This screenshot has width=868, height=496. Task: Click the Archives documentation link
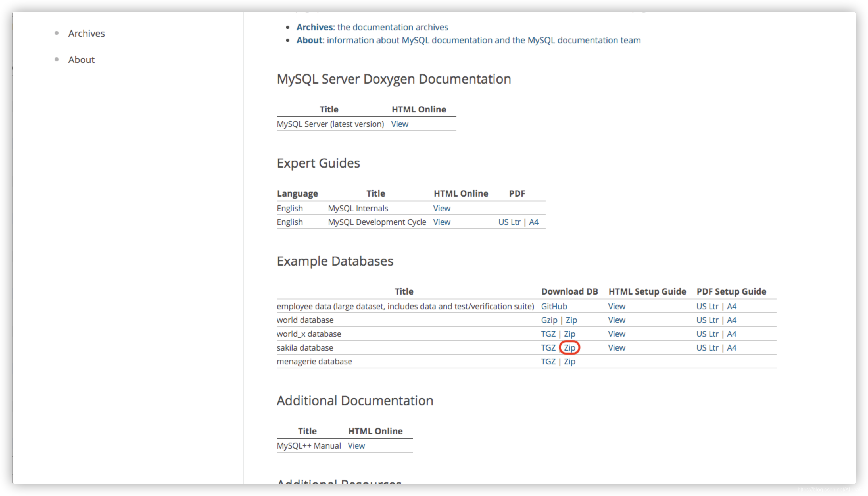(372, 27)
